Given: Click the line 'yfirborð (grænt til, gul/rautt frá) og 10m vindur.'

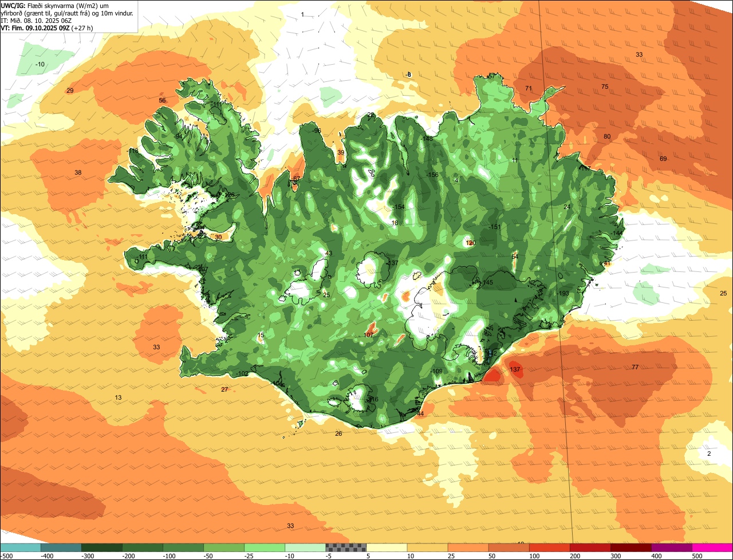Looking at the screenshot, I should (x=67, y=13).
